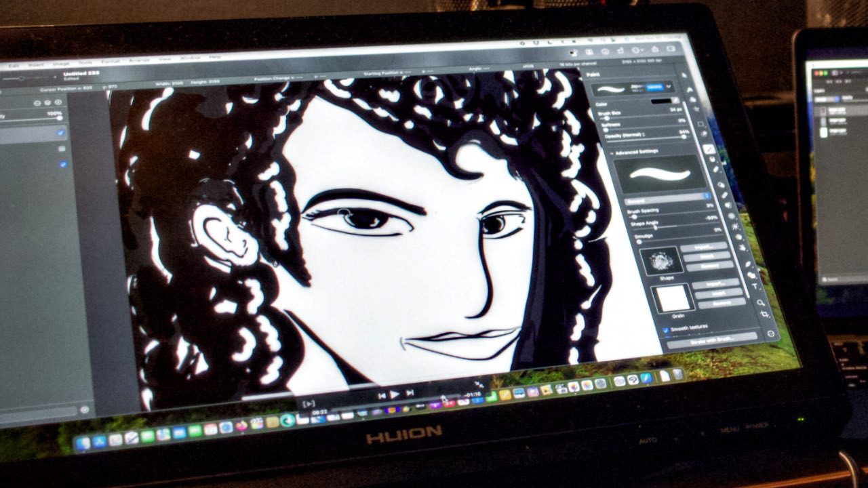Select the Arrange arrow tool
The image size is (868, 488).
(685, 76)
